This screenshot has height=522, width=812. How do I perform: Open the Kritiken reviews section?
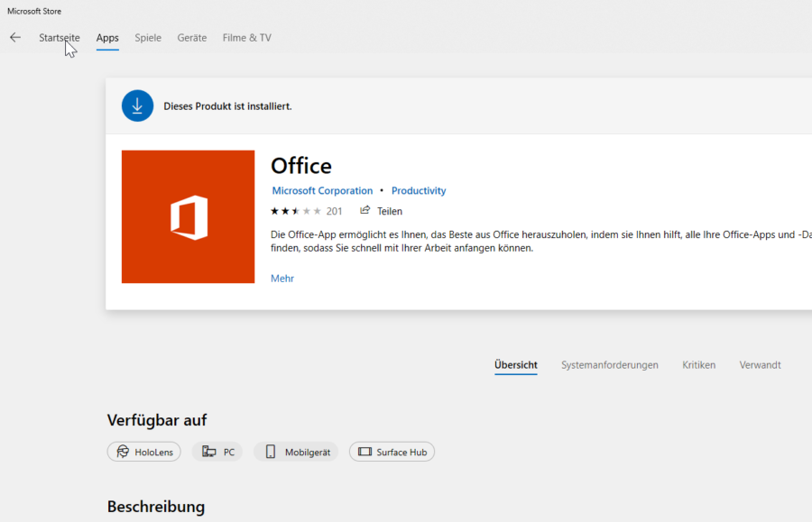point(699,365)
